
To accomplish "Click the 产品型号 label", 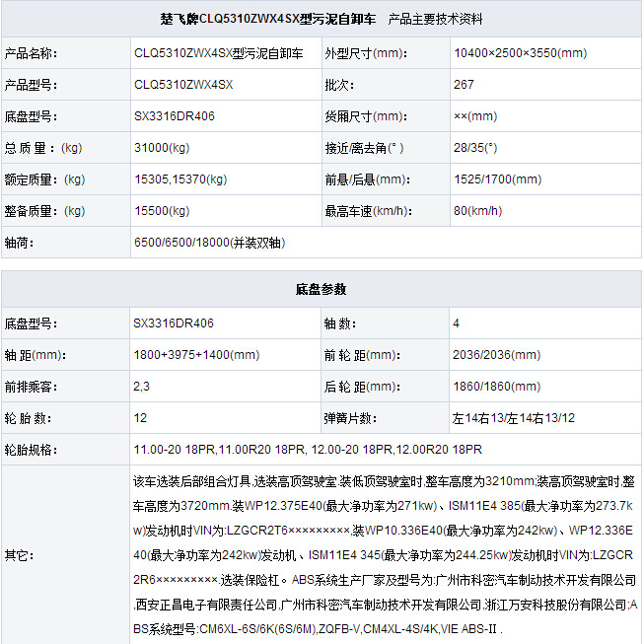I will pyautogui.click(x=31, y=85).
